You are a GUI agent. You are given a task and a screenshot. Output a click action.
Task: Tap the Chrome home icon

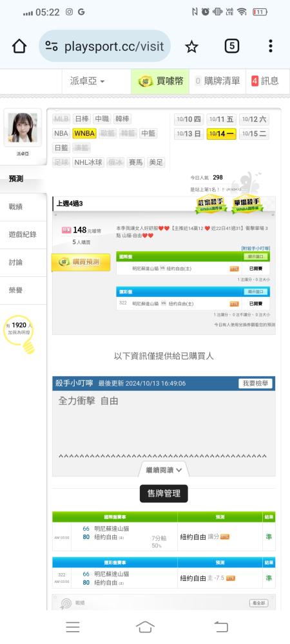19,46
